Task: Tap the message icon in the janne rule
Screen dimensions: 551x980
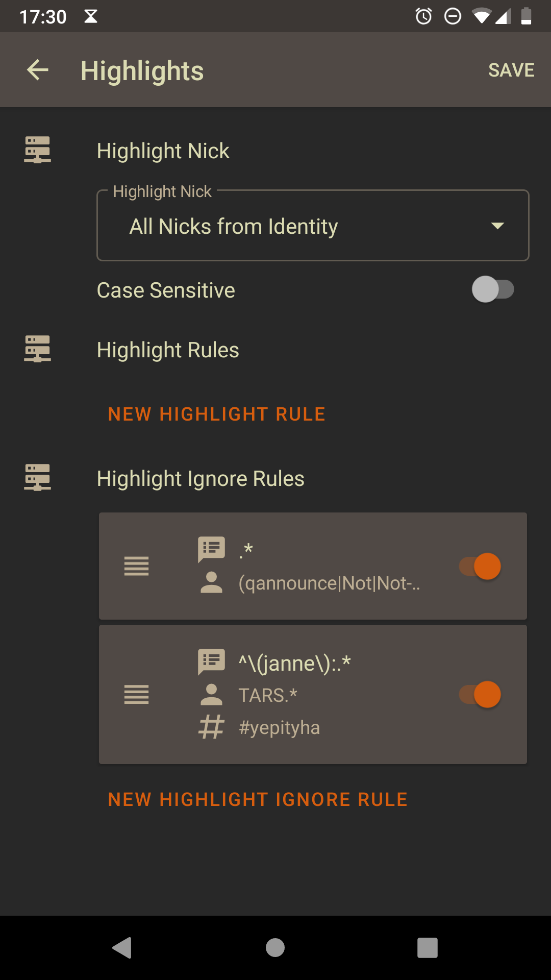Action: coord(211,662)
